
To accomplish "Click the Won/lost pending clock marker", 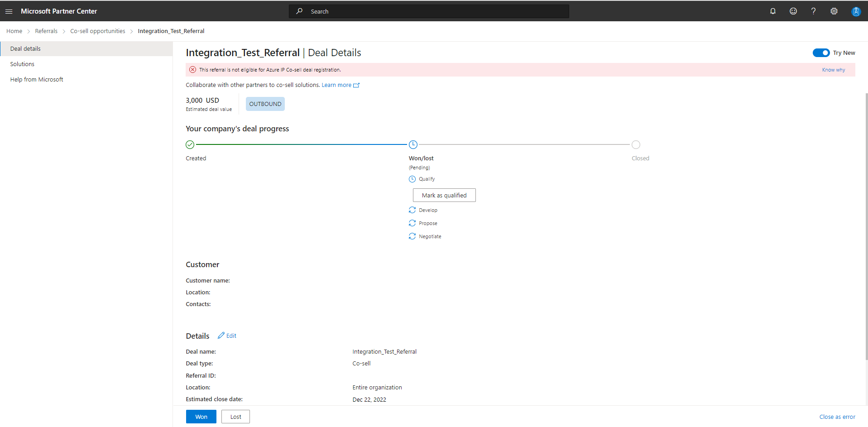I will point(413,144).
